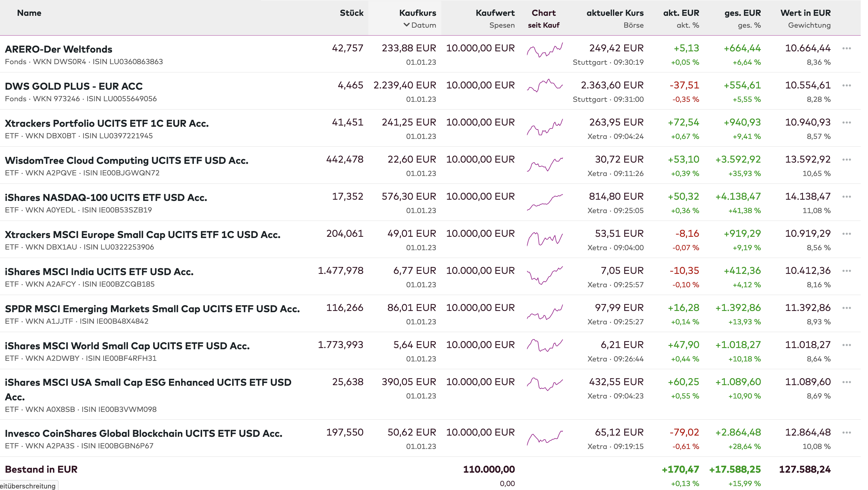Open options menu for iShares NASDAQ-100 row
Image resolution: width=868 pixels, height=490 pixels.
(x=846, y=197)
